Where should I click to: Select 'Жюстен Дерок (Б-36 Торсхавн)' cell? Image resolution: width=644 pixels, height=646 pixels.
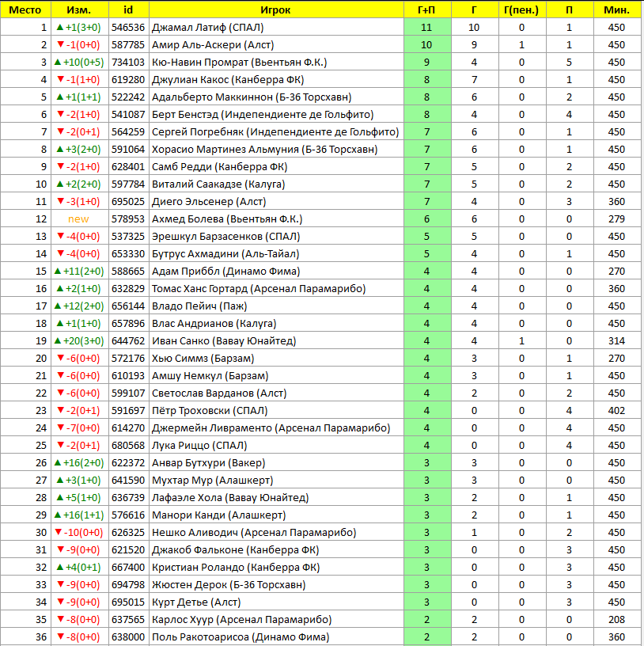(x=276, y=584)
